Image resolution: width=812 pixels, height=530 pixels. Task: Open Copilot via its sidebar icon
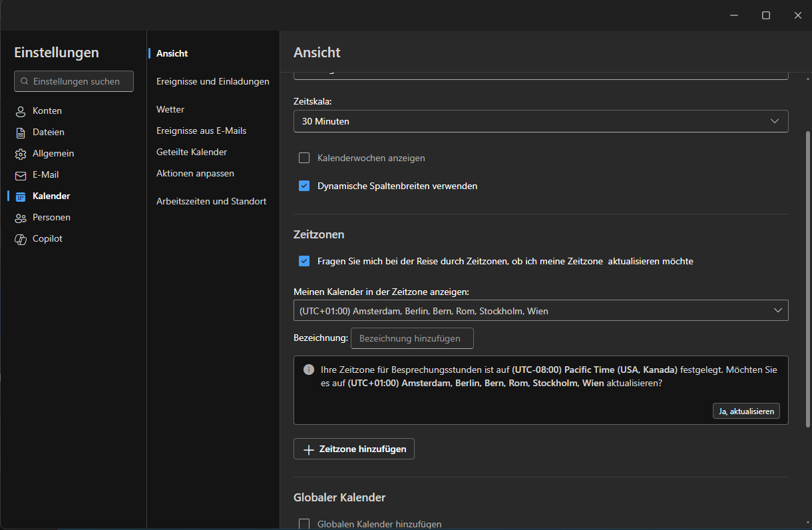(21, 239)
